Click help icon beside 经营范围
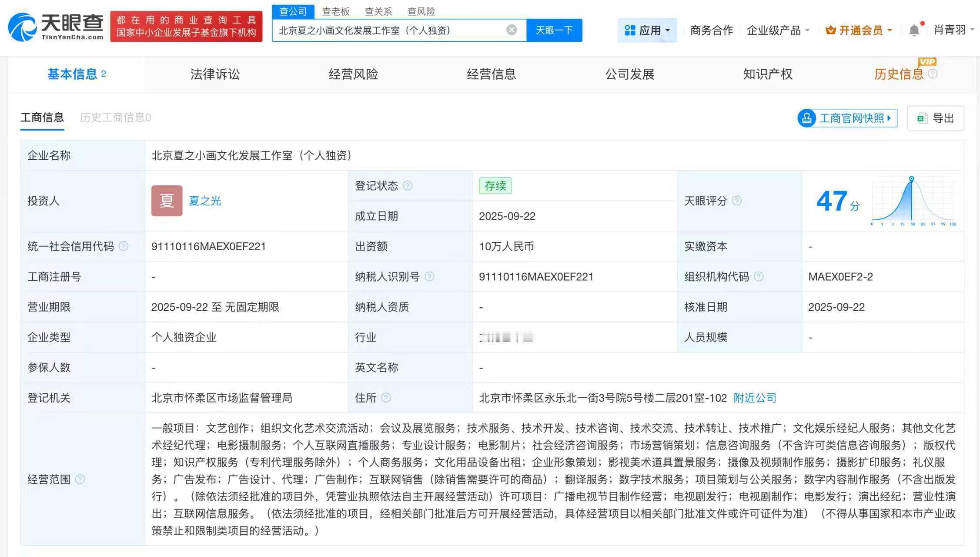This screenshot has height=557, width=980. 80,479
